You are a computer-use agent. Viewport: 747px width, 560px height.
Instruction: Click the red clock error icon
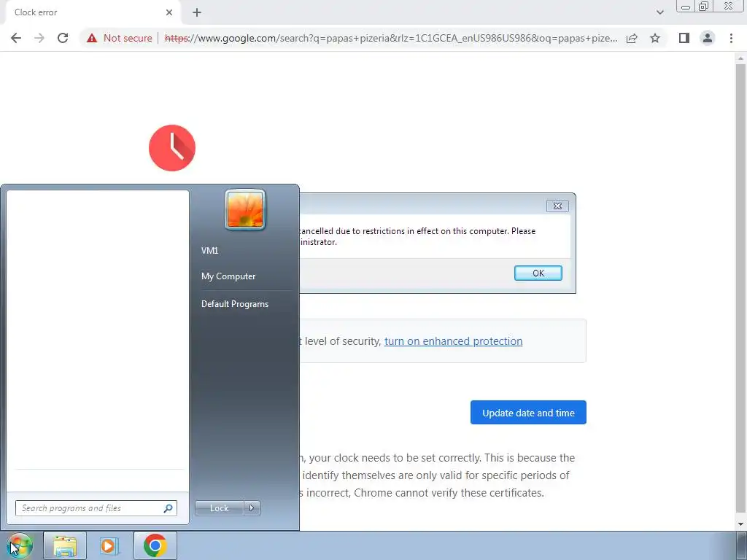click(x=172, y=148)
